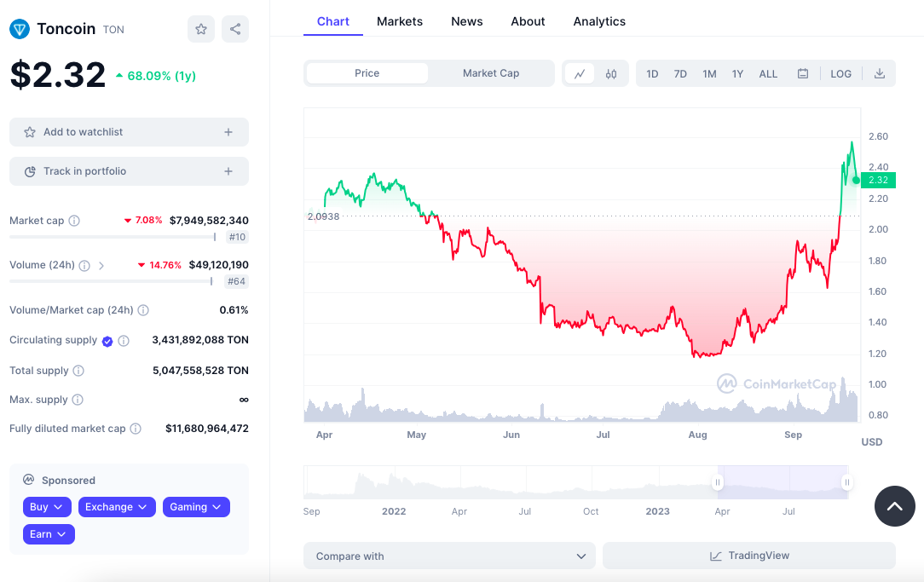
Task: Click the #64 volume rank badge
Action: pyautogui.click(x=236, y=281)
